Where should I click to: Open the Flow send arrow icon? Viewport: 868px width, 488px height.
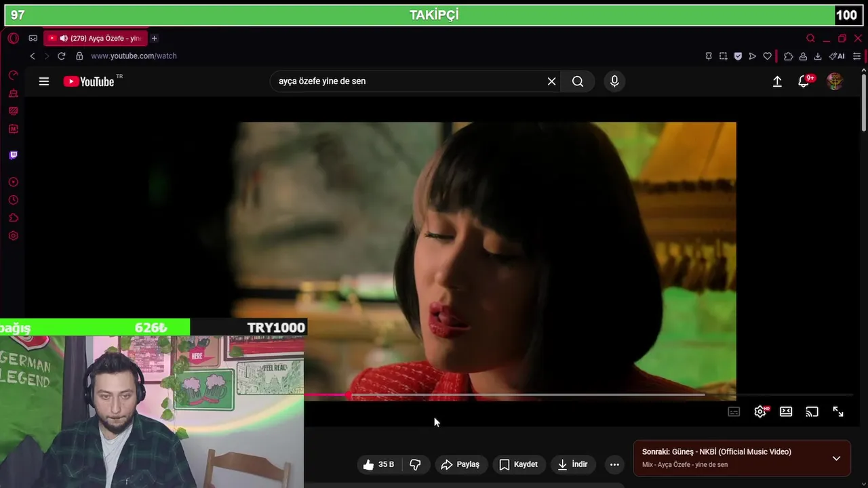[753, 56]
